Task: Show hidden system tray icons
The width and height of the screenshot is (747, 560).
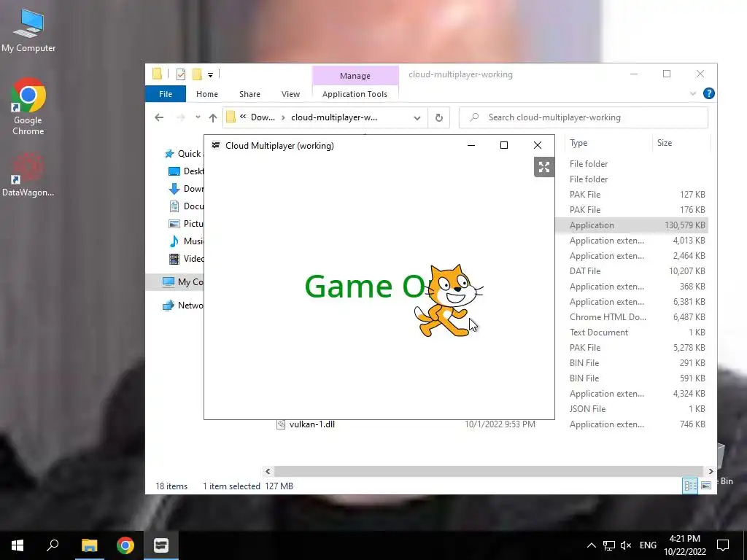Action: coord(591,545)
